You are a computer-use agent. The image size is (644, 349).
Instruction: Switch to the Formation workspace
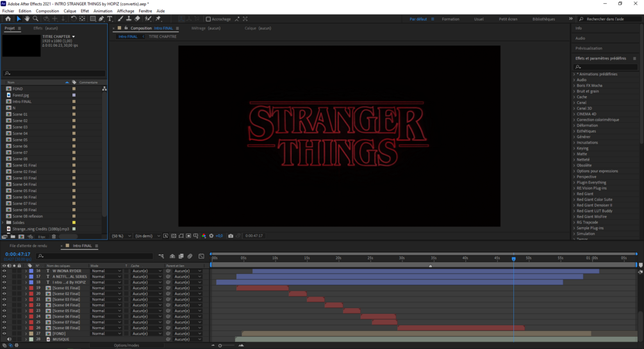point(450,19)
